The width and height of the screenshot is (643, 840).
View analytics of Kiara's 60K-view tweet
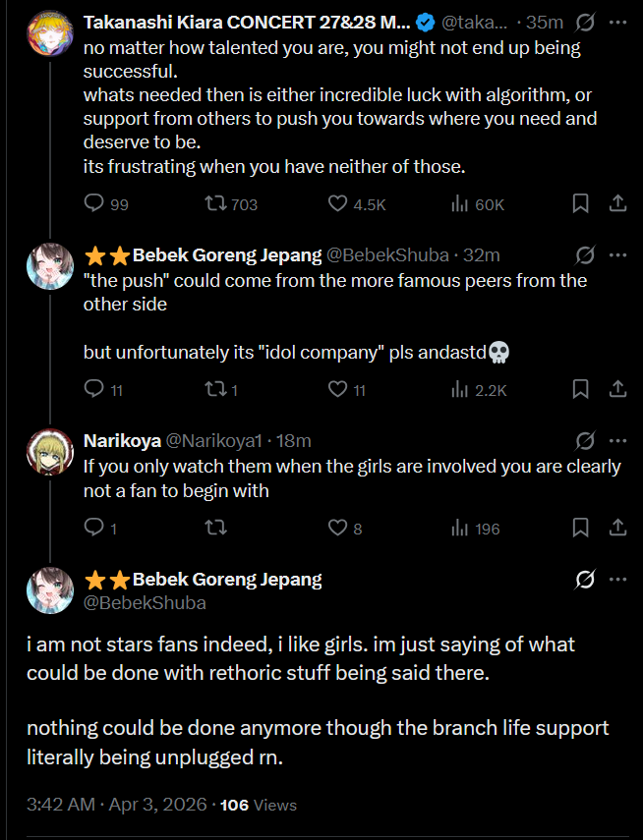460,203
